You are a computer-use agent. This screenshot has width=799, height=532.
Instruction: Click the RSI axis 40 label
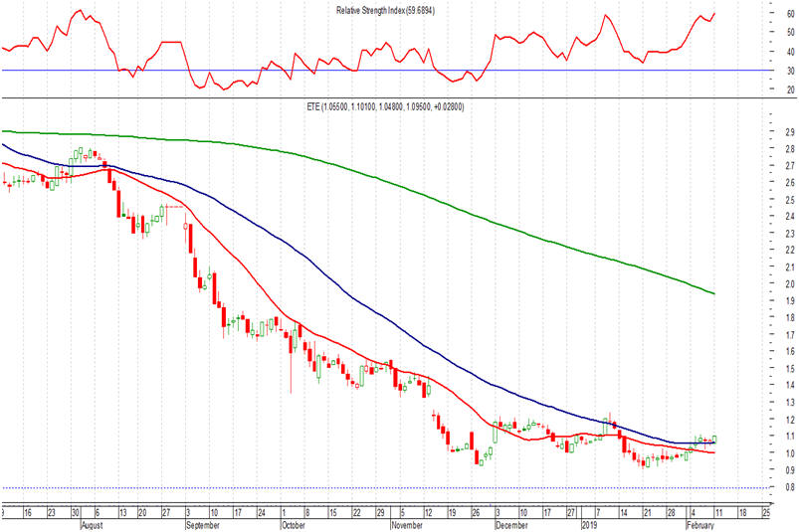[790, 52]
